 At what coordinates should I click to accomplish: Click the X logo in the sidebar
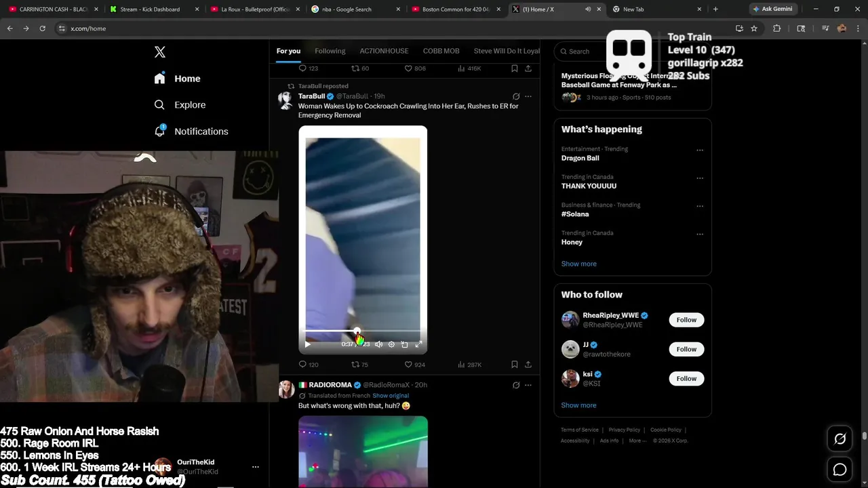(x=160, y=52)
